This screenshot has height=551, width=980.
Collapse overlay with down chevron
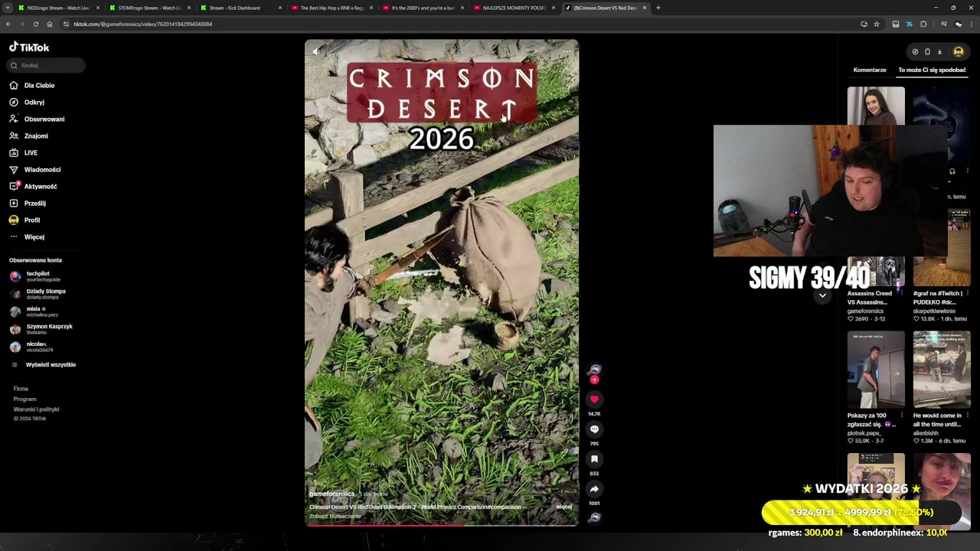click(822, 295)
